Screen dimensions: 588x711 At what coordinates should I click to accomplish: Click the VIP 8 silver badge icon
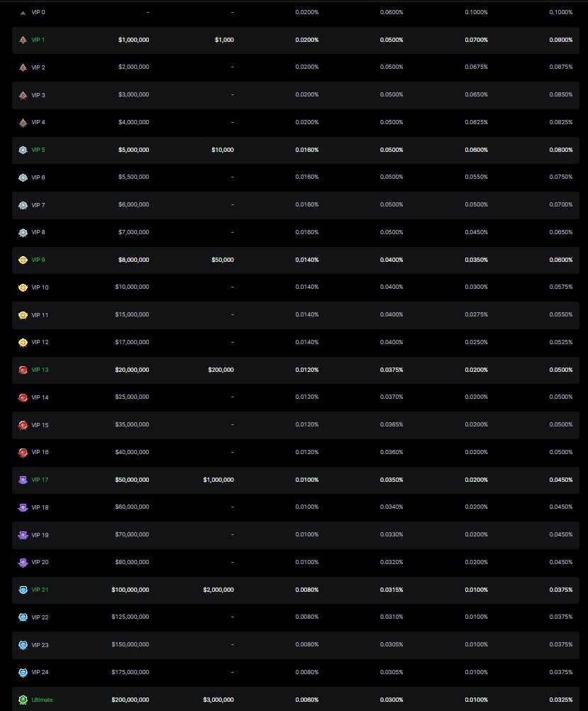[23, 233]
